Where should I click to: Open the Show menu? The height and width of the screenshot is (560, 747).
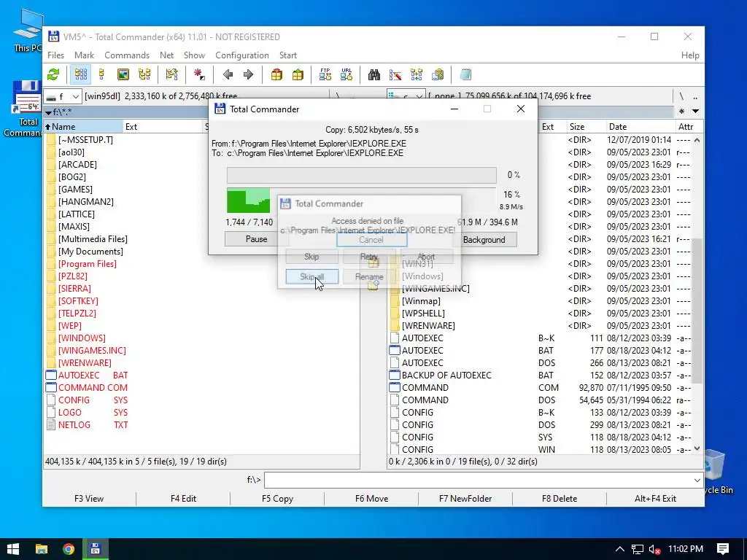194,55
